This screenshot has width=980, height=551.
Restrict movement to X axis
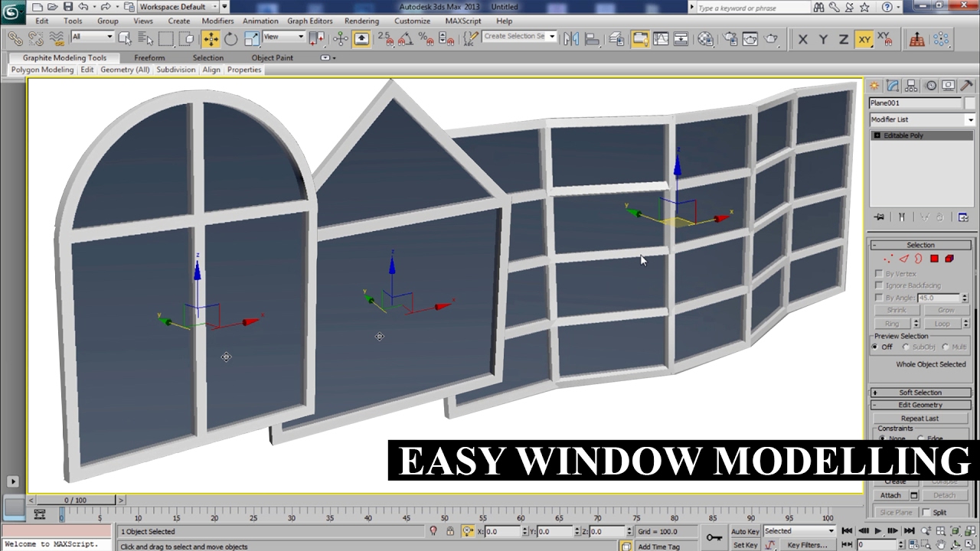point(802,39)
